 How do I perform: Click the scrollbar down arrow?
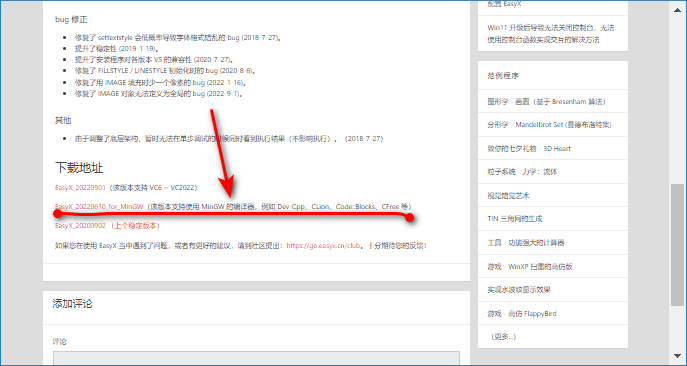pyautogui.click(x=677, y=356)
